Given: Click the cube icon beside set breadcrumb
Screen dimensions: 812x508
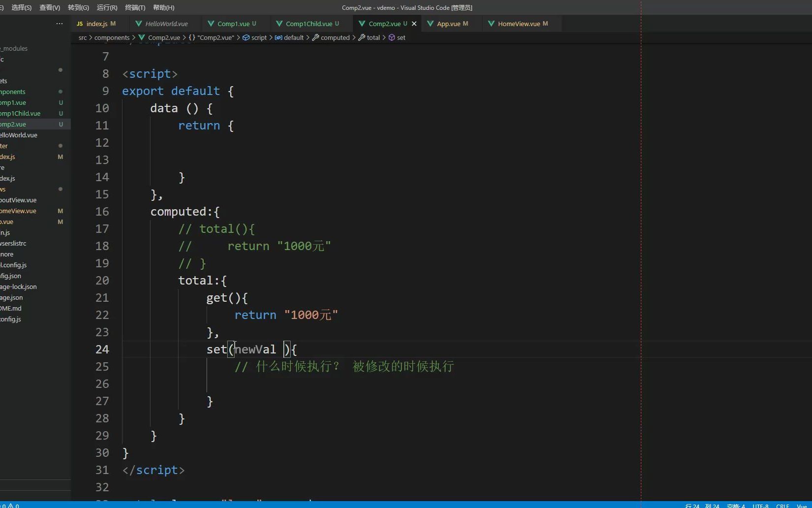Looking at the screenshot, I should (392, 37).
